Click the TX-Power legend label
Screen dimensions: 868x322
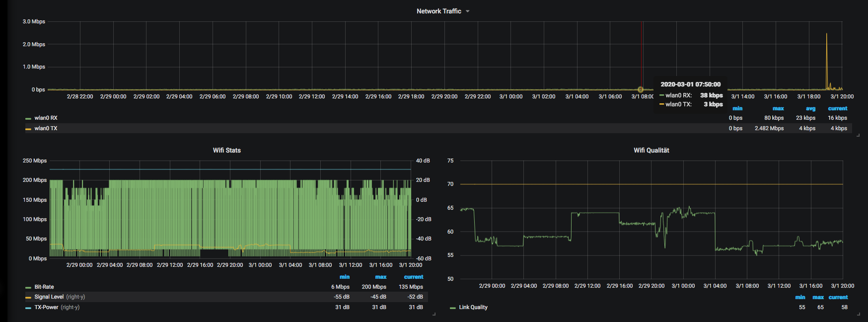47,307
